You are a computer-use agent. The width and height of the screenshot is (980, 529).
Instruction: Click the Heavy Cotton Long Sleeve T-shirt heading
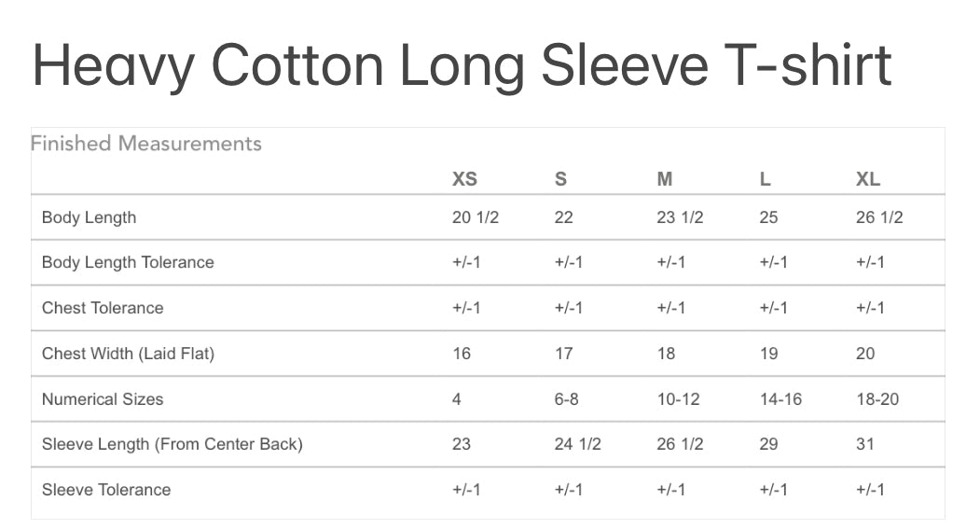pos(462,65)
